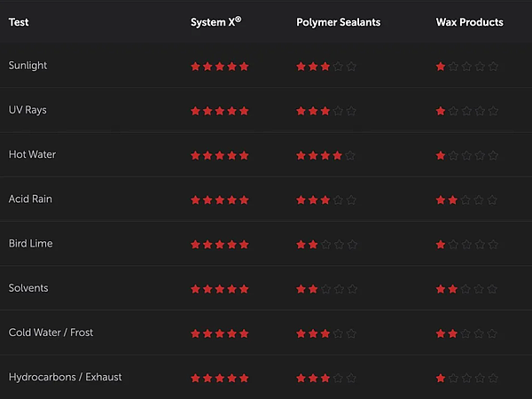Click System X star rating for Sunlight
This screenshot has width=532, height=399.
coord(219,66)
